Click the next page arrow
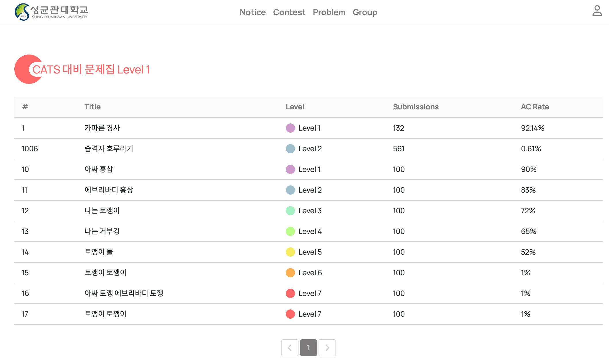Image resolution: width=609 pixels, height=364 pixels. click(327, 348)
